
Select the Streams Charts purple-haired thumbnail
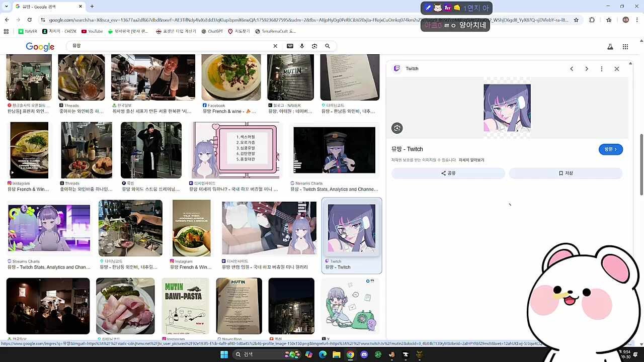[49, 228]
